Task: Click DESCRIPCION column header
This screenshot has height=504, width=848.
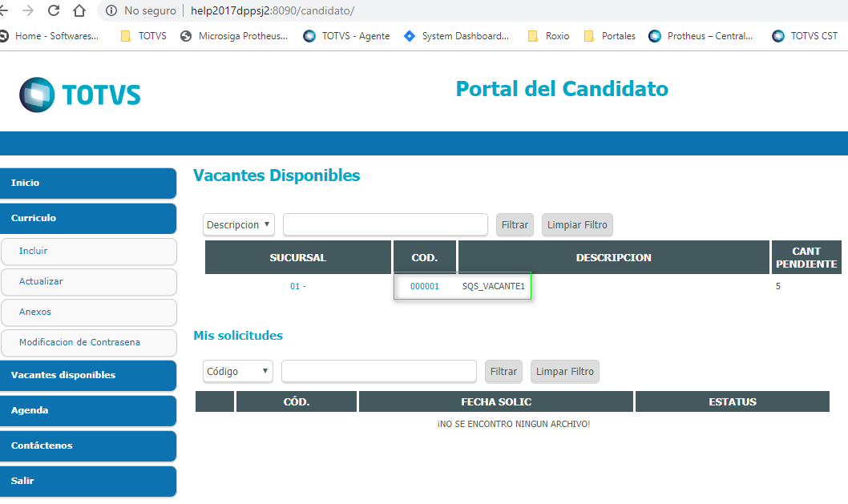Action: (x=613, y=257)
